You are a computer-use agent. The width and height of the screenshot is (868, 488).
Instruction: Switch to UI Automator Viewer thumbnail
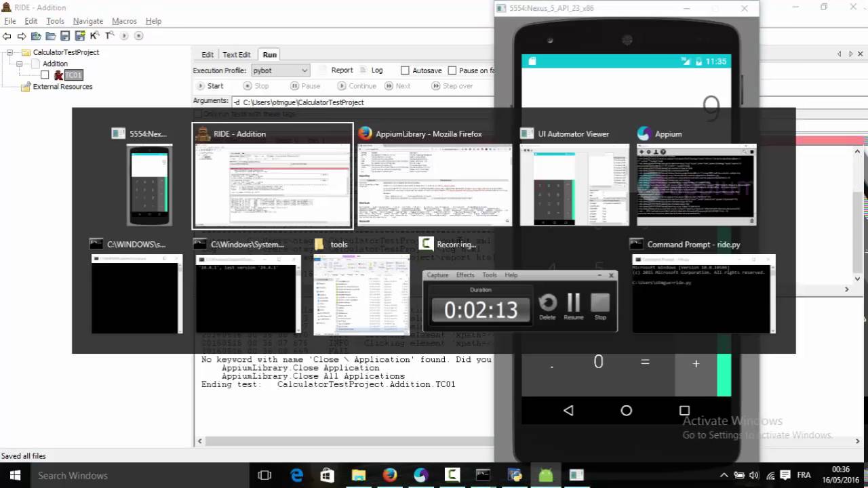574,185
